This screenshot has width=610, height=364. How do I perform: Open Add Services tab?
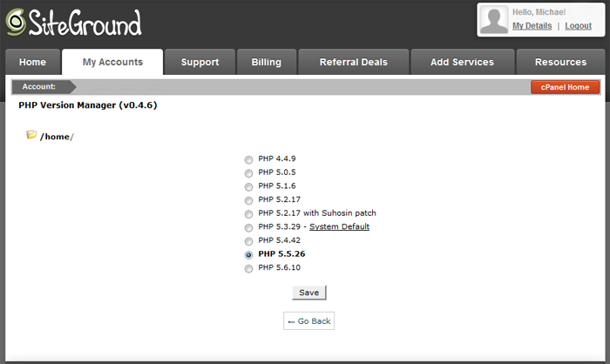[462, 62]
